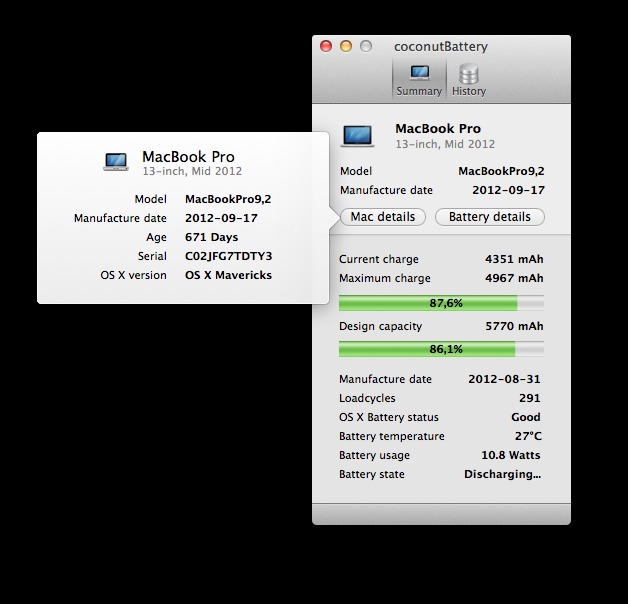This screenshot has height=604, width=628.
Task: Click the grey zoom window button
Action: click(x=366, y=46)
